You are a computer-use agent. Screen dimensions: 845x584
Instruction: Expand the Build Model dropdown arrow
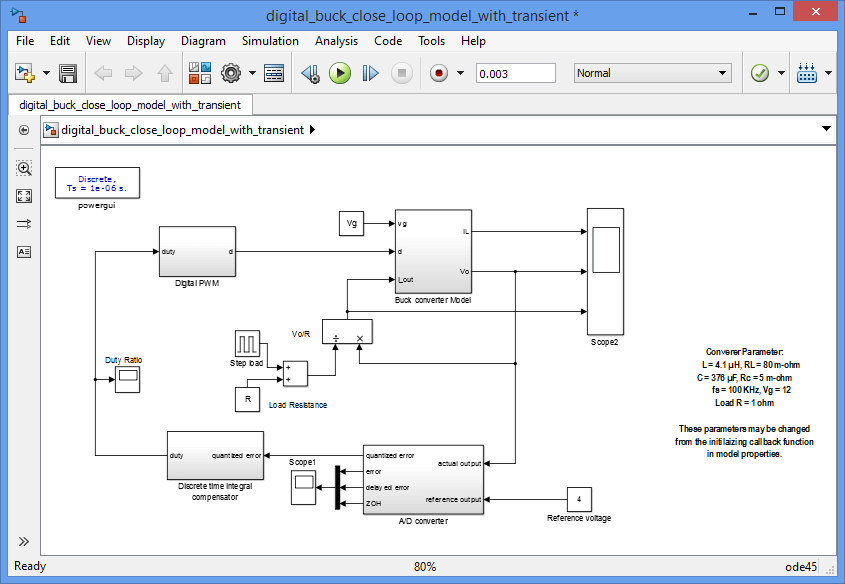pyautogui.click(x=828, y=73)
